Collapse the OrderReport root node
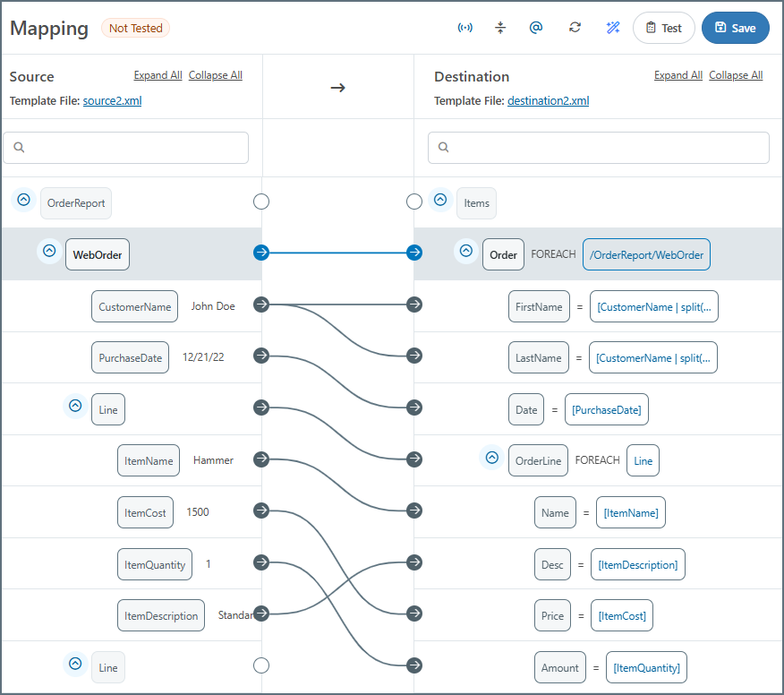The height and width of the screenshot is (695, 784). tap(24, 201)
